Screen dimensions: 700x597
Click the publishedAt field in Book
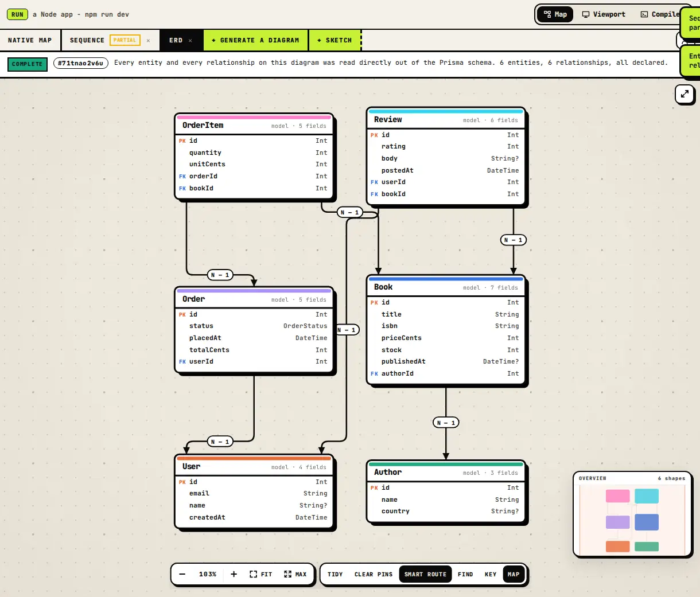click(x=446, y=361)
